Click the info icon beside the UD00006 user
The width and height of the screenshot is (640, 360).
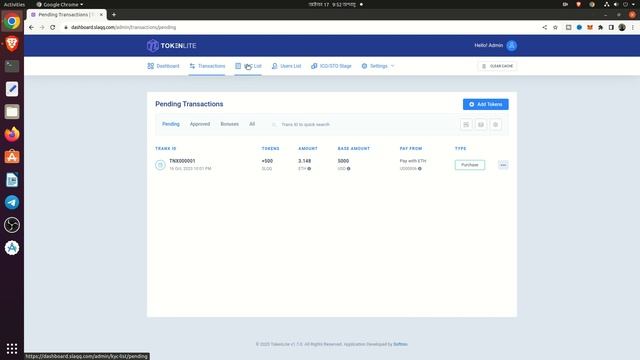coord(420,169)
